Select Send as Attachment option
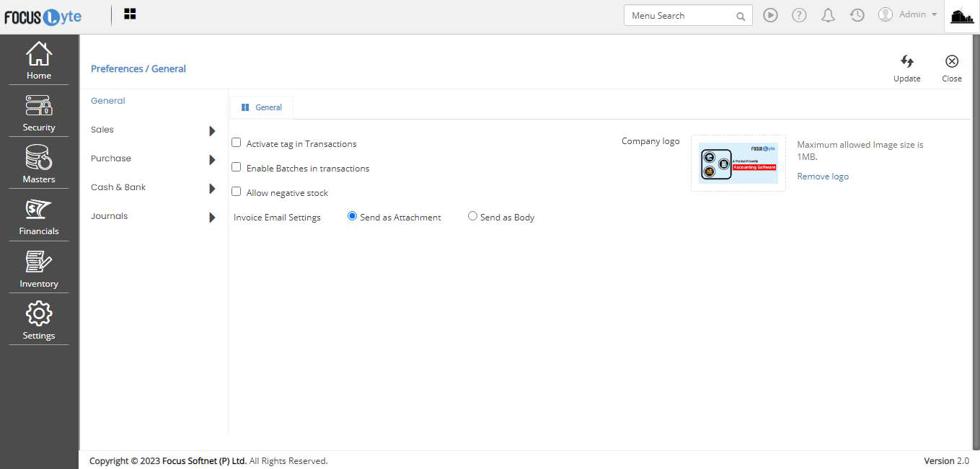 pyautogui.click(x=352, y=215)
